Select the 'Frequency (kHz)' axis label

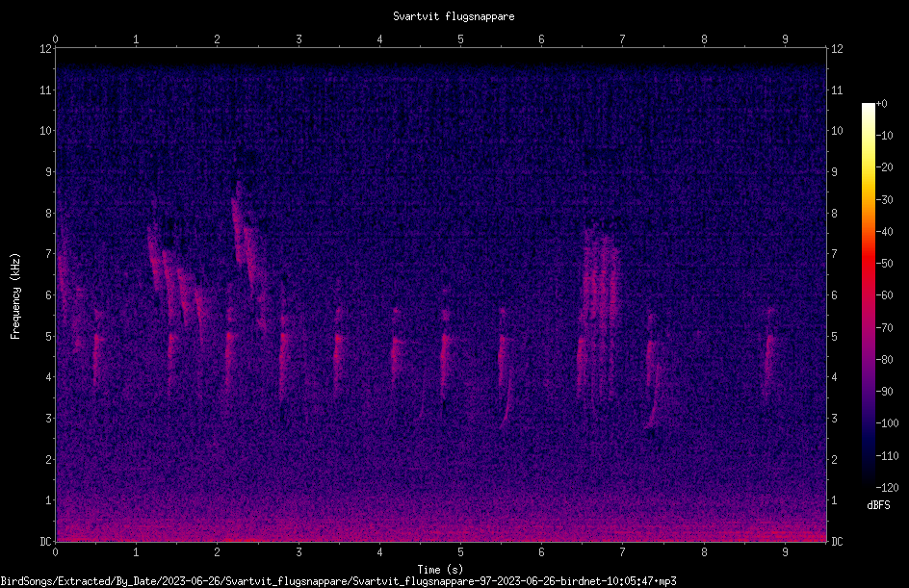[15, 296]
